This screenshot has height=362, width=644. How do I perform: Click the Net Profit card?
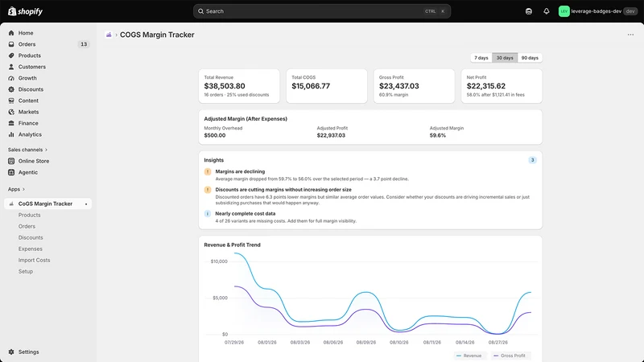[x=502, y=86]
